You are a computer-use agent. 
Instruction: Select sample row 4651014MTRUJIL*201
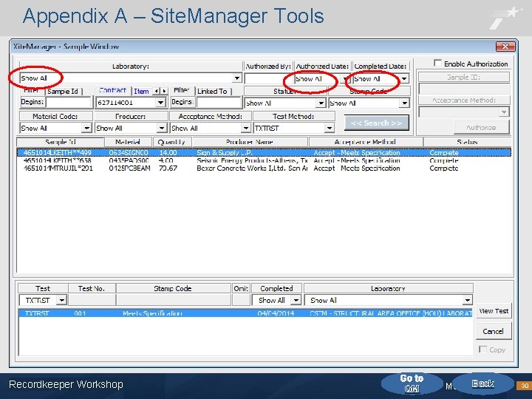click(x=264, y=168)
